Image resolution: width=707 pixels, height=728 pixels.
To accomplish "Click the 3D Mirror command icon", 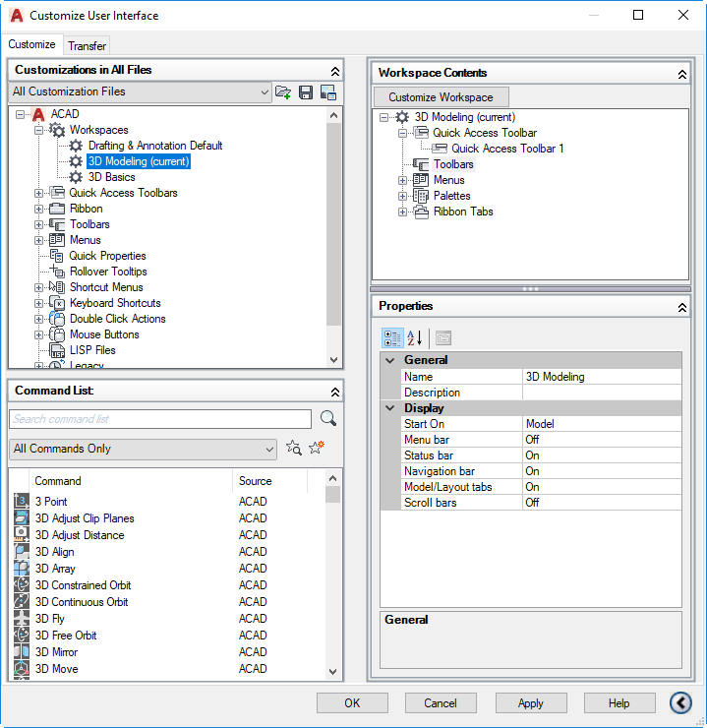I will point(22,651).
